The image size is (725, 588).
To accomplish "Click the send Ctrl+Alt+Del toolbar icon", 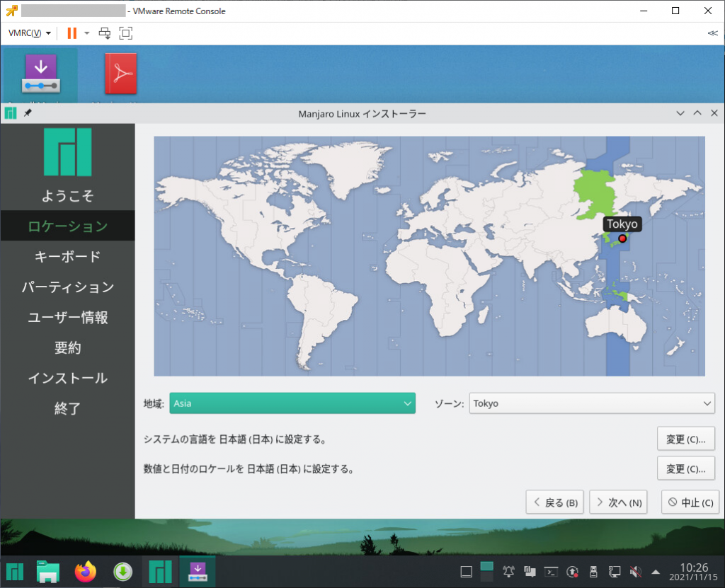I will pyautogui.click(x=105, y=33).
